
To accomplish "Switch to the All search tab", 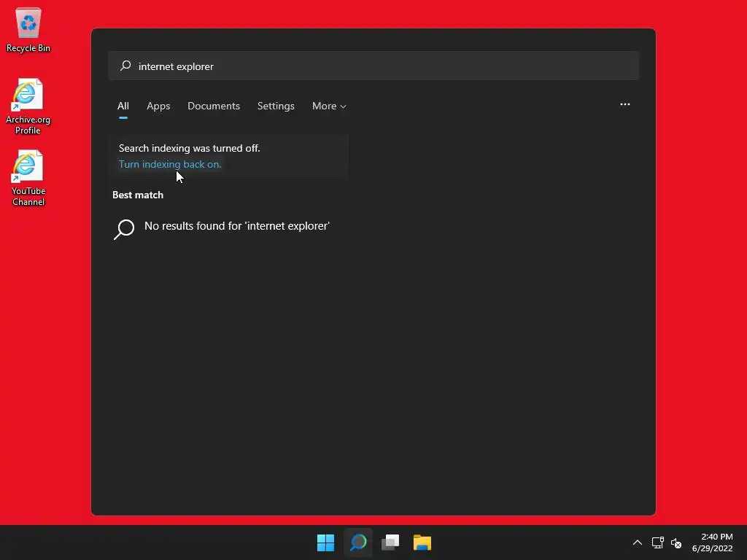I will point(123,106).
